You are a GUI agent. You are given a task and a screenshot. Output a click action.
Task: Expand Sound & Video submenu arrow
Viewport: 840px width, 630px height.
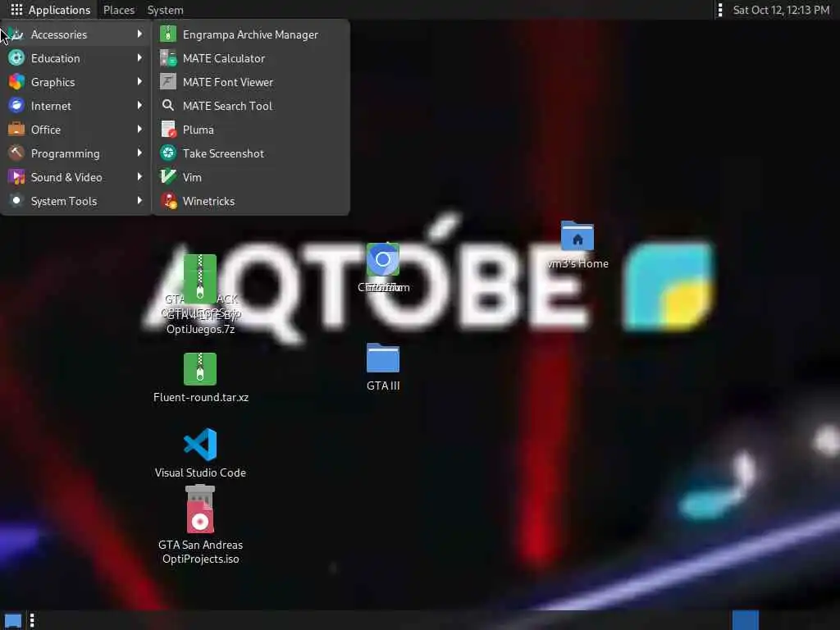(139, 177)
